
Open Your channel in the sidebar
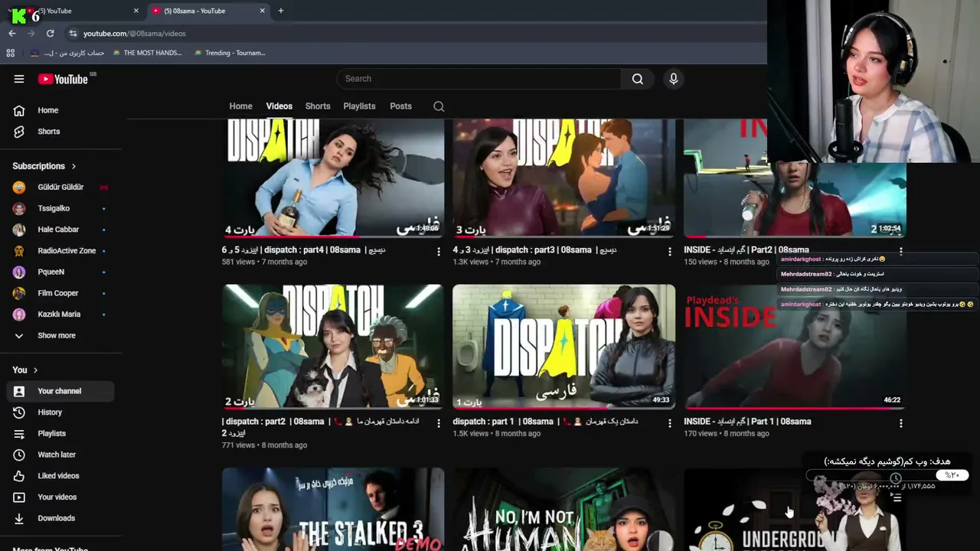tap(60, 391)
